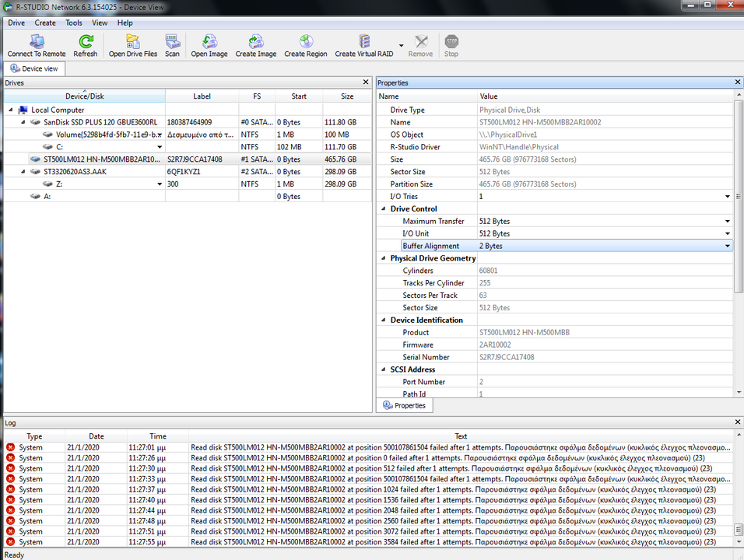Open the I/O Tries value dropdown
The image size is (744, 560).
[x=728, y=196]
